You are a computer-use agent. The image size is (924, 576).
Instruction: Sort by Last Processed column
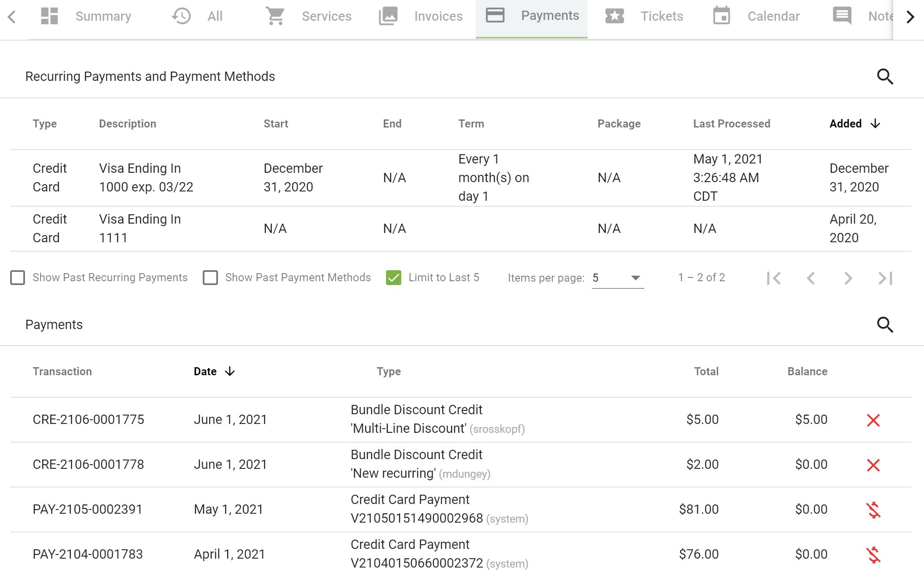pos(731,124)
